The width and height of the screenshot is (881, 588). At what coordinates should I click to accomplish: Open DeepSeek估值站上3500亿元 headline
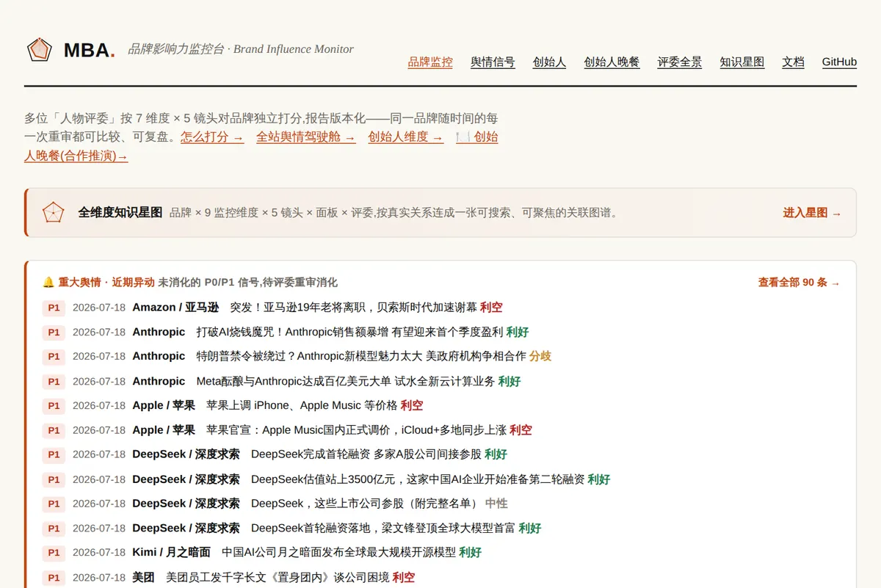click(418, 479)
